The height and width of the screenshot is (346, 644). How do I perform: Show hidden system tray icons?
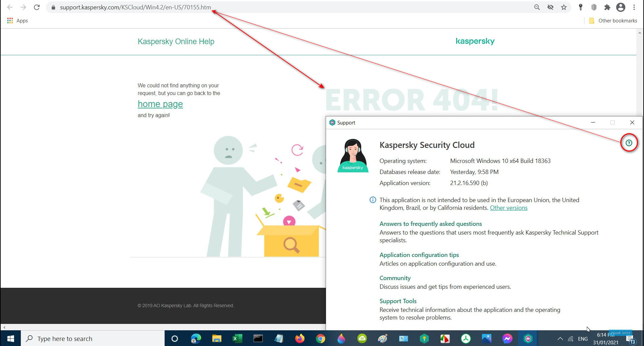[560, 339]
